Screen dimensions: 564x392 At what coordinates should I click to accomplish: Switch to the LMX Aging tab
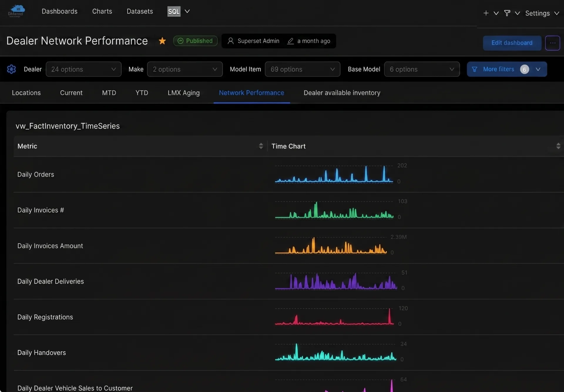tap(184, 93)
